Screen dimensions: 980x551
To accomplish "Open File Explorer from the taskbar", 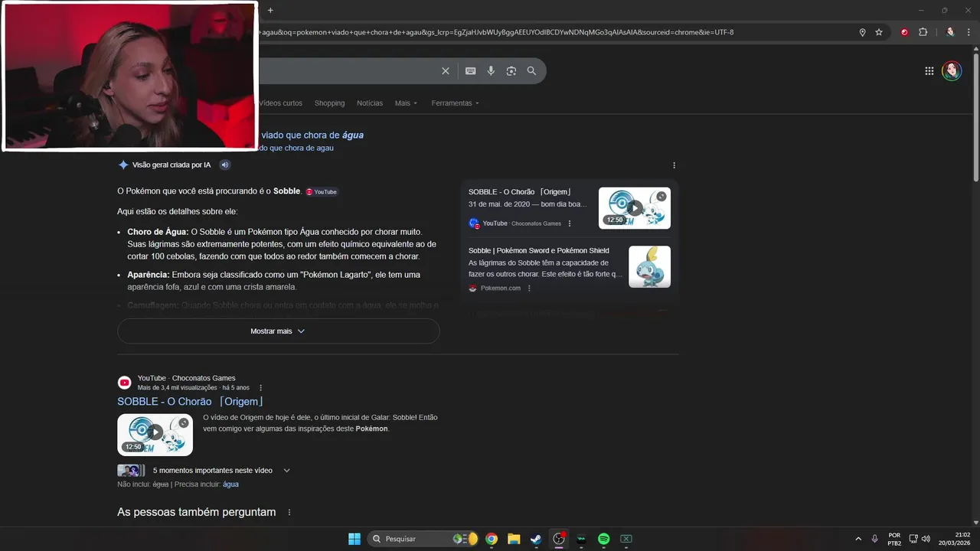I will (x=514, y=539).
